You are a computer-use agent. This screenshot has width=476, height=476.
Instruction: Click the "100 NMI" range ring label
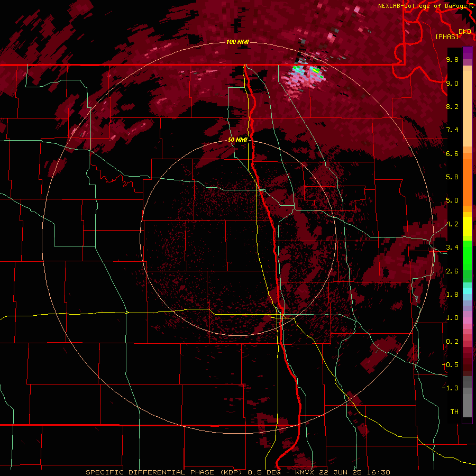point(237,42)
